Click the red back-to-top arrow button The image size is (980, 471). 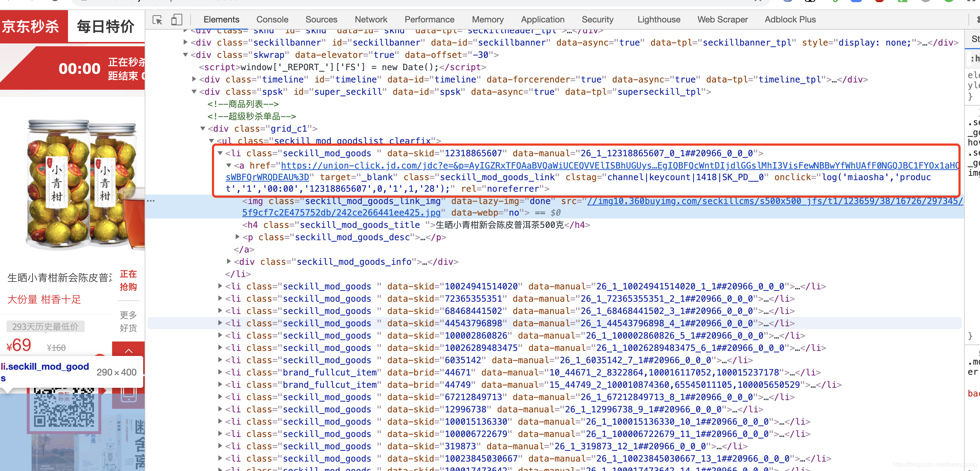pos(128,350)
